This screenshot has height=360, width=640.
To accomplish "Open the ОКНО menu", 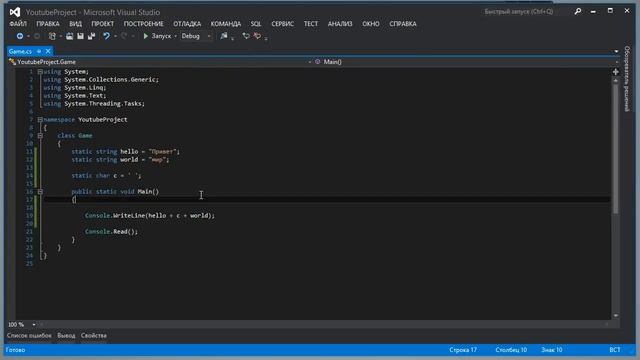I will (371, 24).
